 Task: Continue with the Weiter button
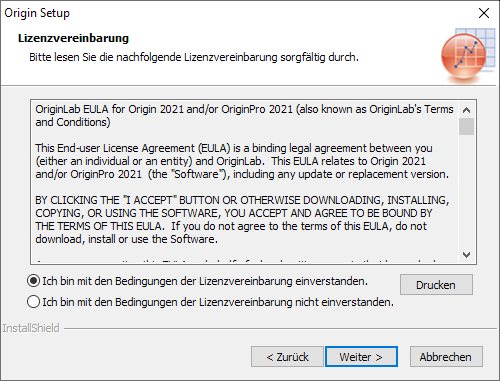[361, 357]
